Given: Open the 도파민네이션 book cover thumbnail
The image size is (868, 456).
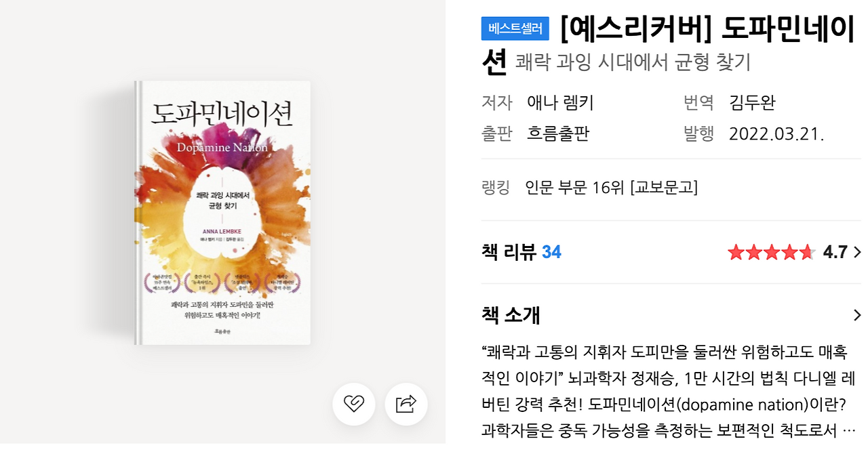Looking at the screenshot, I should click(222, 213).
